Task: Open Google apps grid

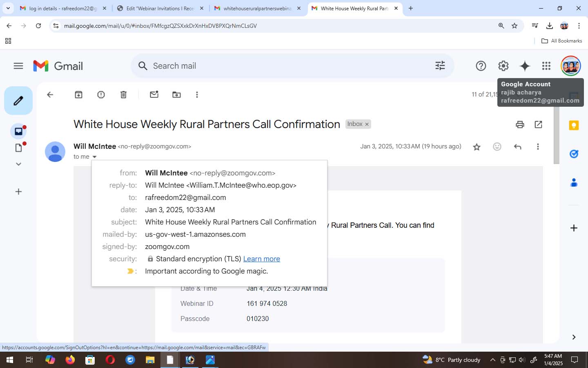Action: [546, 66]
